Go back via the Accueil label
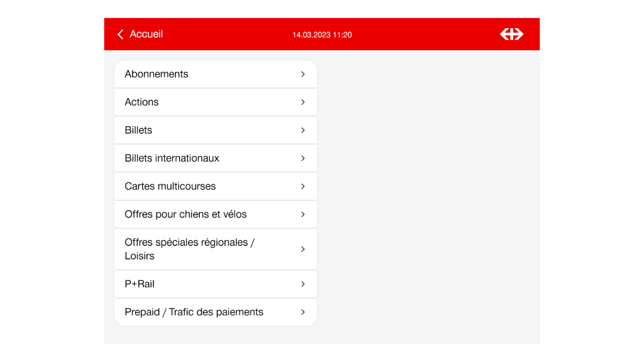 click(146, 34)
